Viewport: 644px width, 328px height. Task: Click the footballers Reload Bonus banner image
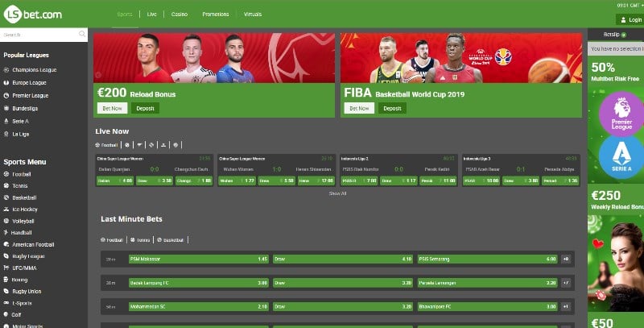pos(214,58)
